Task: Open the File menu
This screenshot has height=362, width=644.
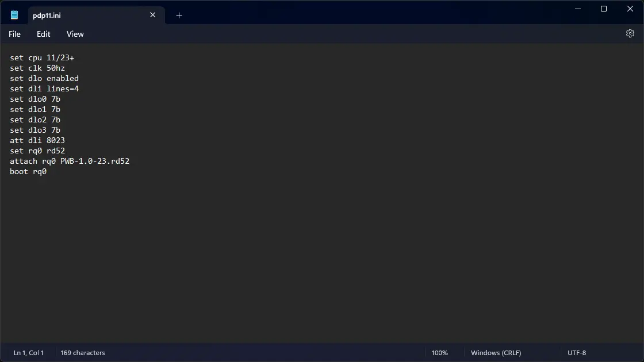Action: coord(14,34)
